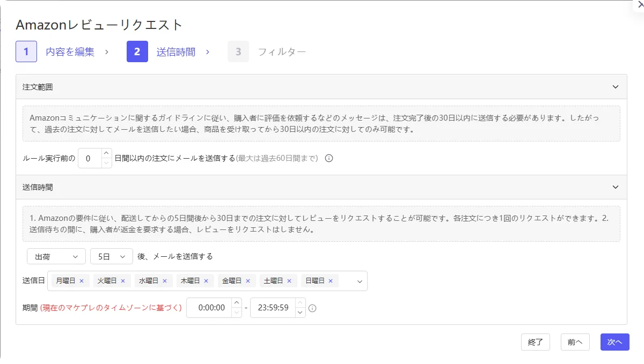The height and width of the screenshot is (364, 644).
Task: Decrease the days-before-rule spinner value
Action: (106, 163)
